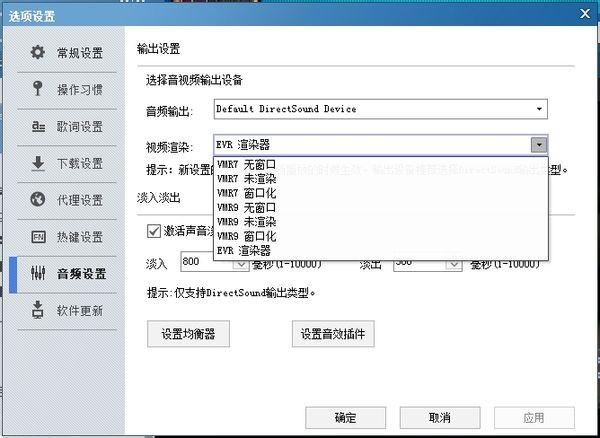Click the gear icon for 常规设置

click(x=38, y=52)
